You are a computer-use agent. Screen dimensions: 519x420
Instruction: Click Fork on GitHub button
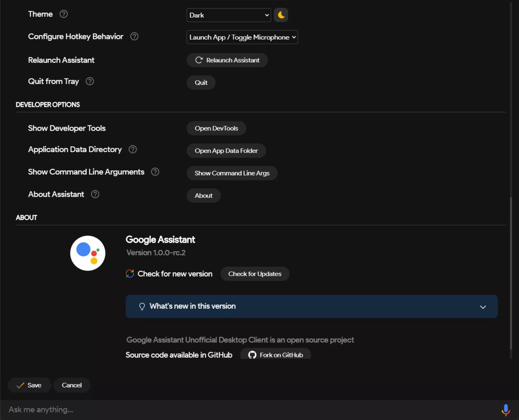[276, 354]
